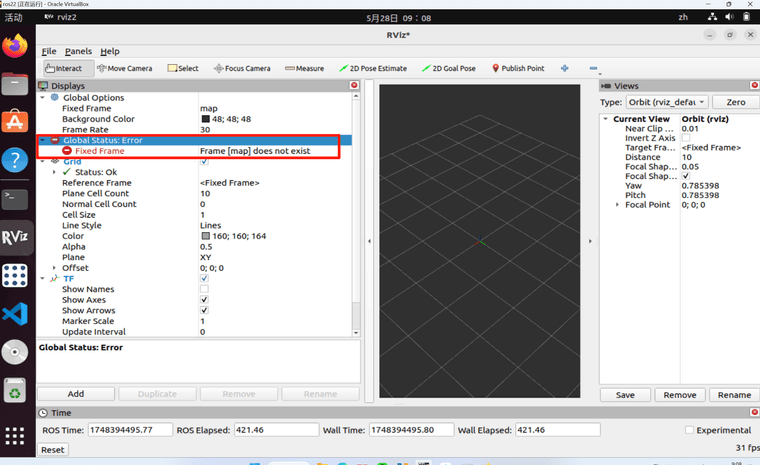Toggle the TF display checkbox

[x=204, y=278]
